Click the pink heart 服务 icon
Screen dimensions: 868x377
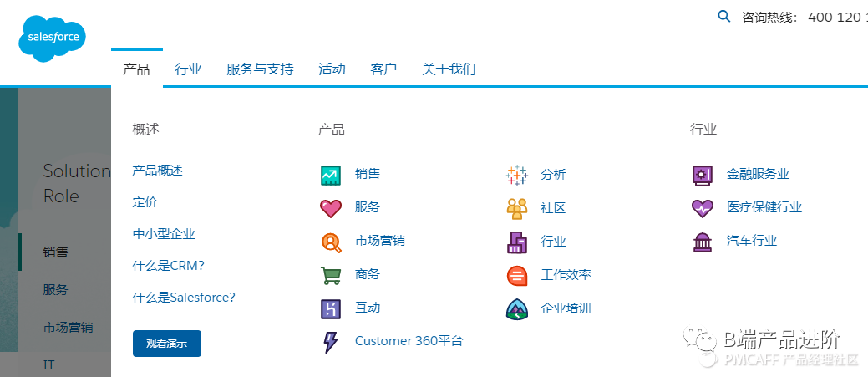[331, 208]
